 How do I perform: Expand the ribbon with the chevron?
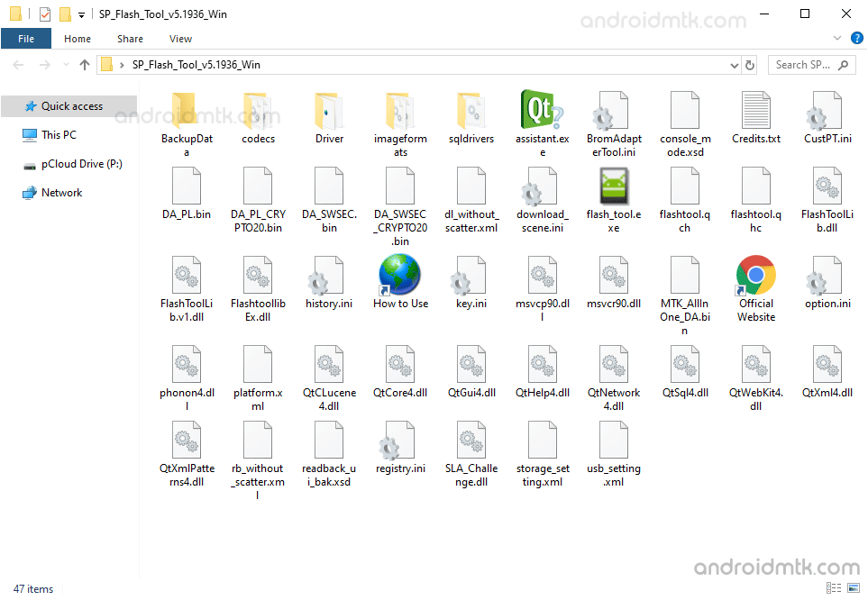click(x=837, y=38)
